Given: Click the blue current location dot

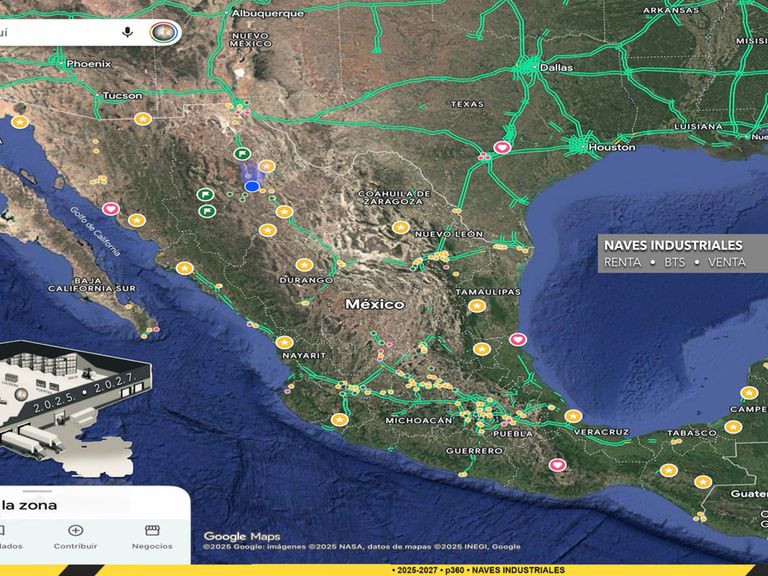Looking at the screenshot, I should pos(252,186).
